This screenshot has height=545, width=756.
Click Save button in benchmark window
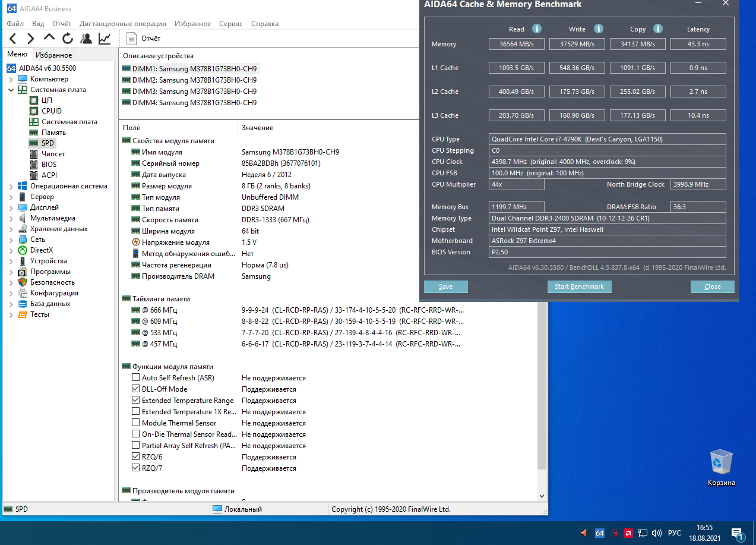pos(446,286)
